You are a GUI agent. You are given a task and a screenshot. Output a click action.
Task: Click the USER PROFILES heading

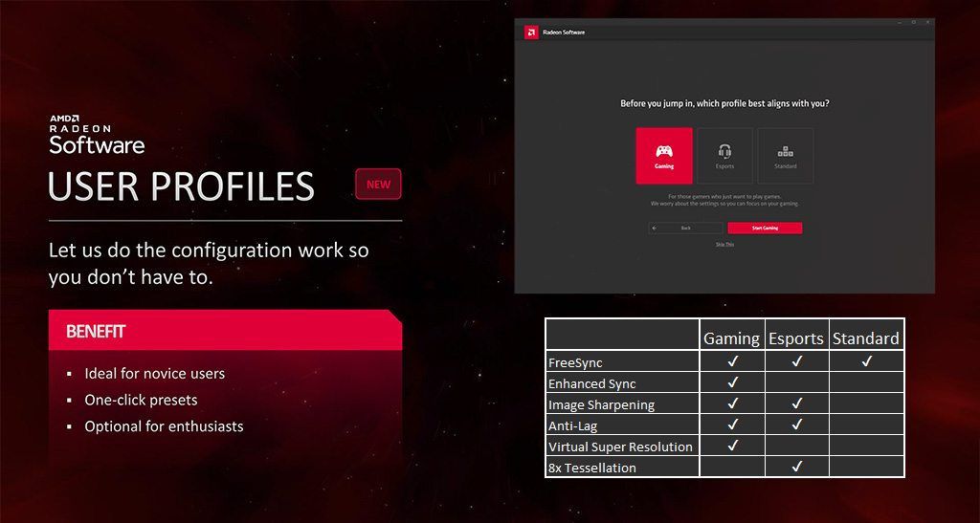[181, 186]
